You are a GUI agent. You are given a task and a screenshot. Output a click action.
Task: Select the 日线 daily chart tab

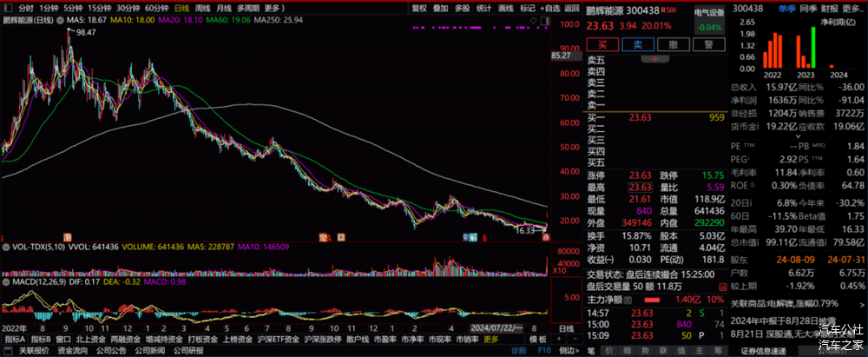[x=181, y=9]
